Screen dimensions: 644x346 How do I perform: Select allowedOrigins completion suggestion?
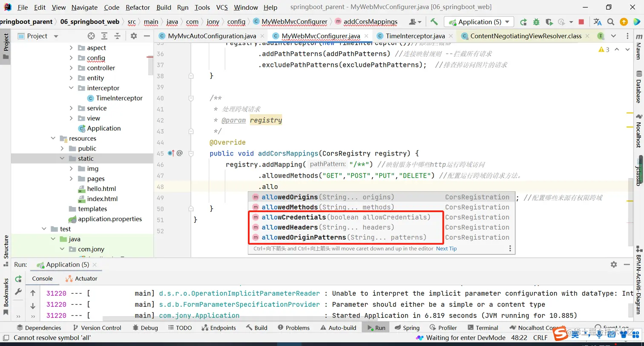(381, 197)
